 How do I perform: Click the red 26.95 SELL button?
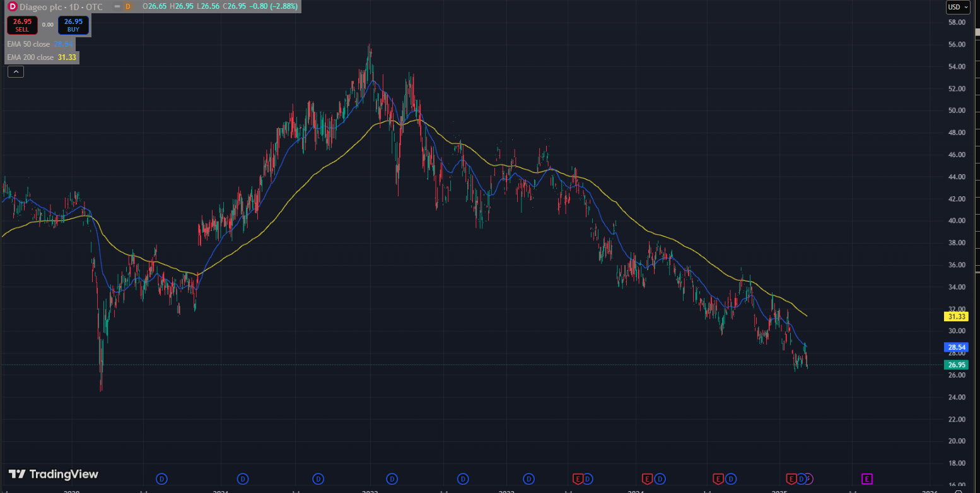[22, 25]
